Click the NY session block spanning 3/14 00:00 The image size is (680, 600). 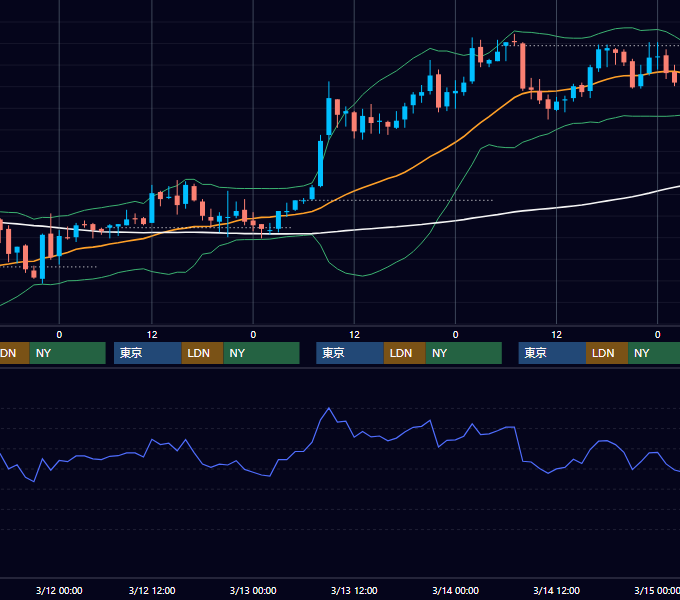464,353
